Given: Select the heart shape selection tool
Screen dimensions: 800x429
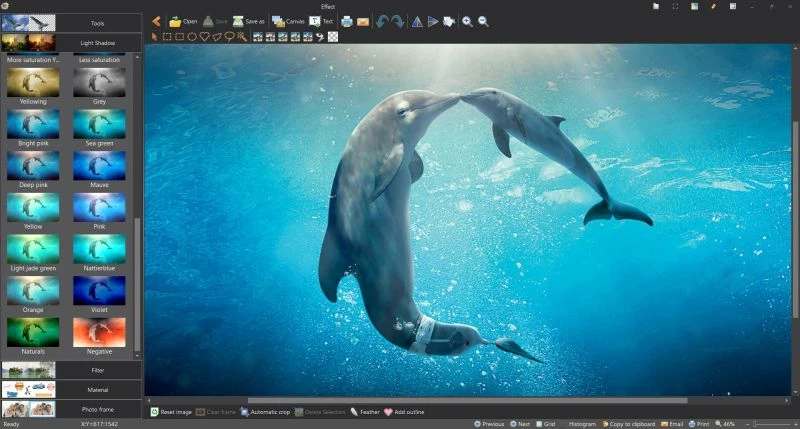Looking at the screenshot, I should [x=204, y=37].
